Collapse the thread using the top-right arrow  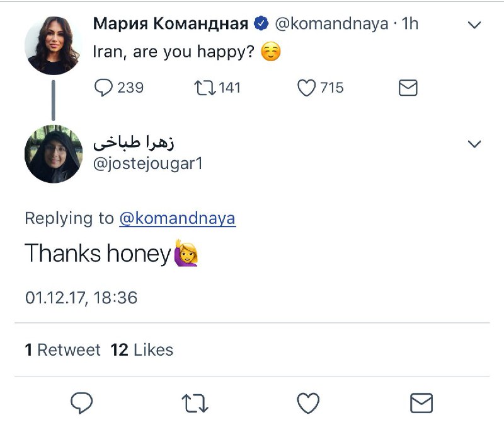coord(473,25)
